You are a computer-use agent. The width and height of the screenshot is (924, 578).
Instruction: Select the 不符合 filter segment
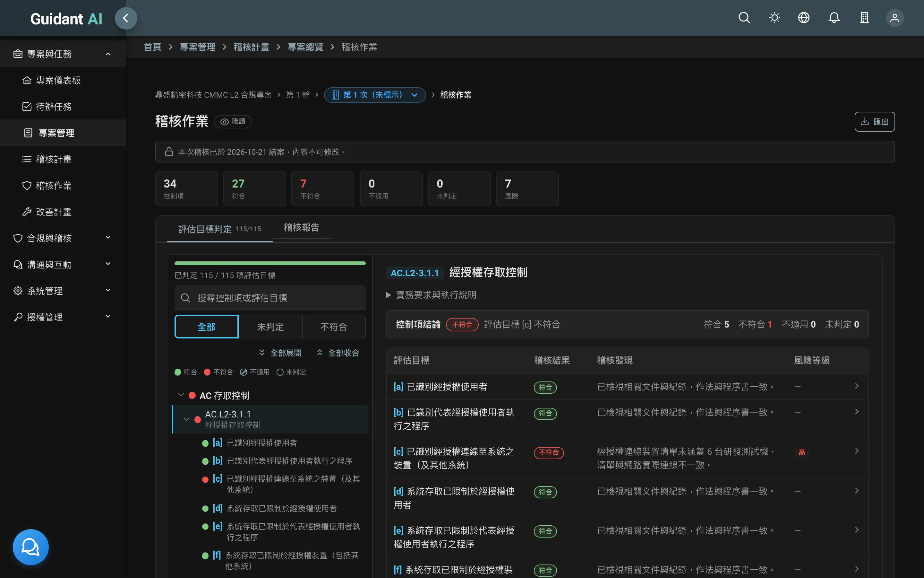click(x=334, y=327)
